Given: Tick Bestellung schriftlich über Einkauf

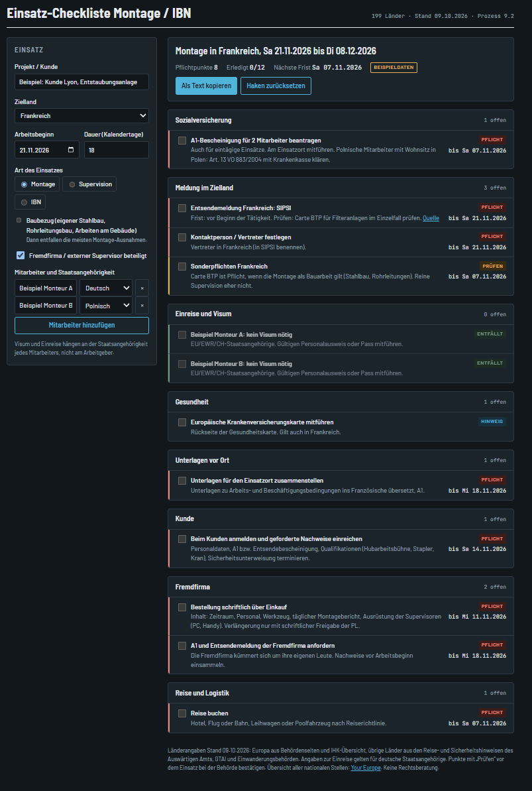Looking at the screenshot, I should [x=182, y=607].
